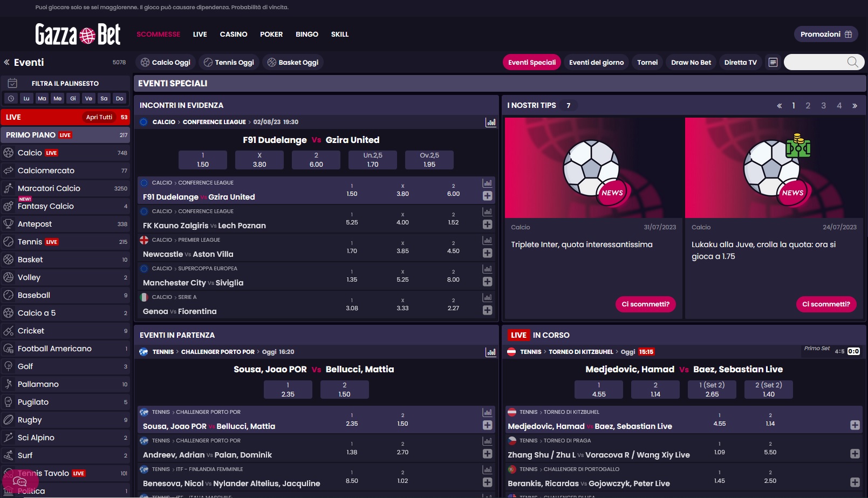Show stats for Newcastle vs Aston Villa
The height and width of the screenshot is (498, 868).
[x=487, y=241]
